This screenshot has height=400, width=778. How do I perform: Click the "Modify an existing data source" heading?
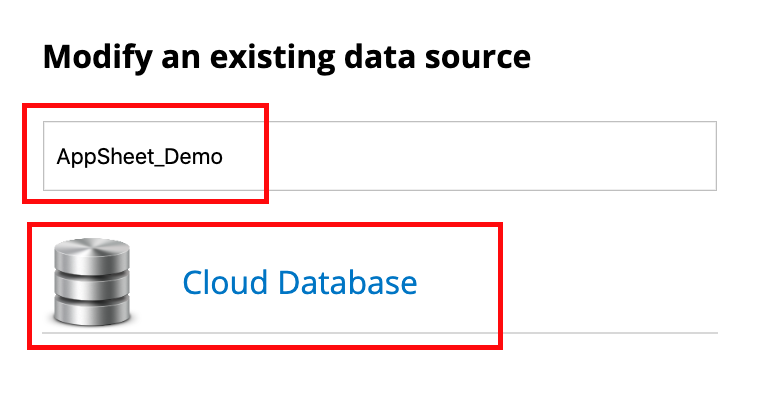coord(286,56)
